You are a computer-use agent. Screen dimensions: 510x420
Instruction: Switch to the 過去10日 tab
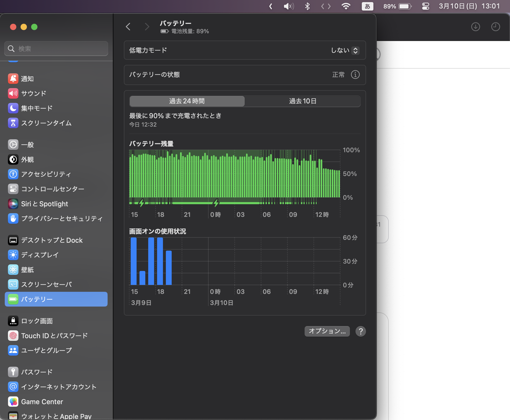302,101
